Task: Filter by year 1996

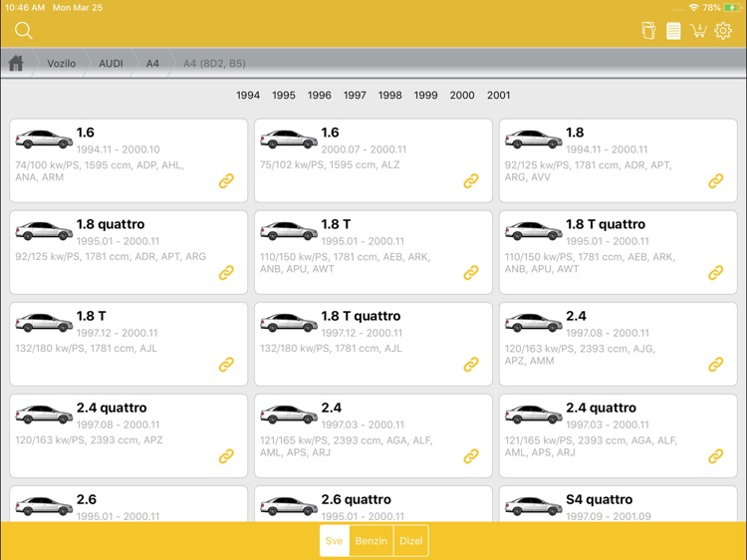Action: (x=319, y=95)
